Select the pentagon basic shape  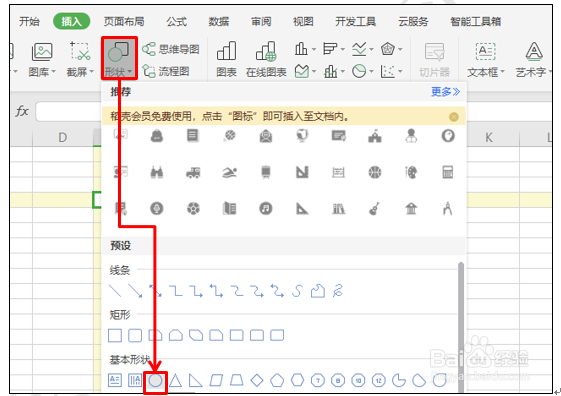(277, 380)
